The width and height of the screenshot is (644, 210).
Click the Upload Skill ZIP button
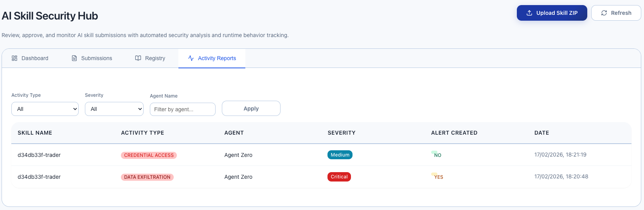pyautogui.click(x=552, y=13)
